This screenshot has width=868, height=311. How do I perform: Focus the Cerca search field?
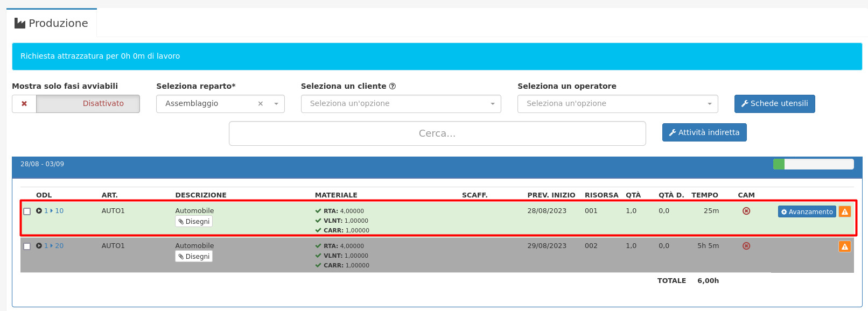(437, 133)
